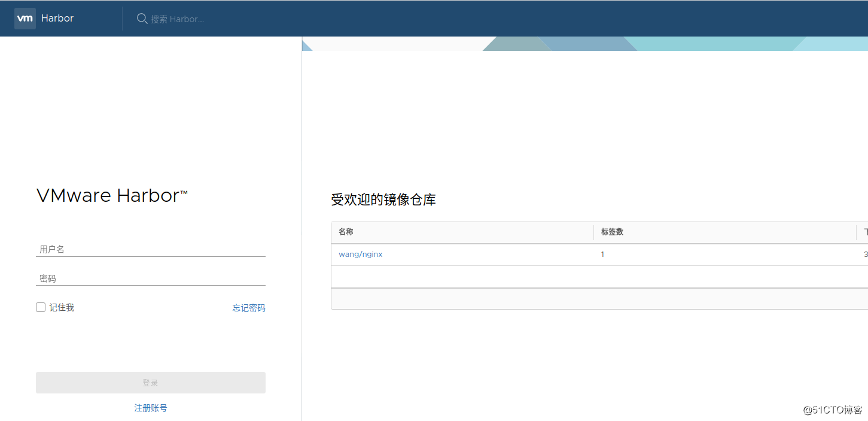Open the 忘记密码 link
This screenshot has height=421, width=868.
(x=249, y=308)
